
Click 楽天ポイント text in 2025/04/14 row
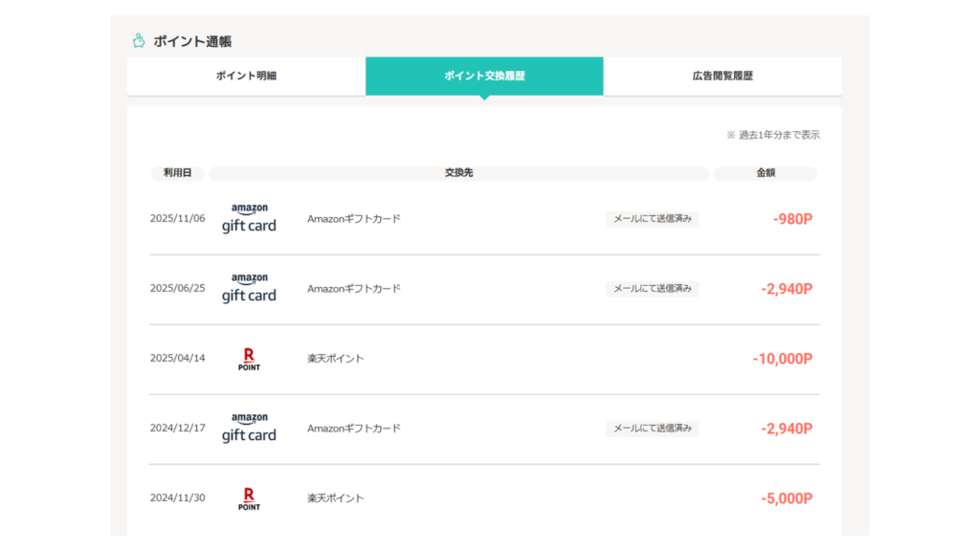pos(336,359)
